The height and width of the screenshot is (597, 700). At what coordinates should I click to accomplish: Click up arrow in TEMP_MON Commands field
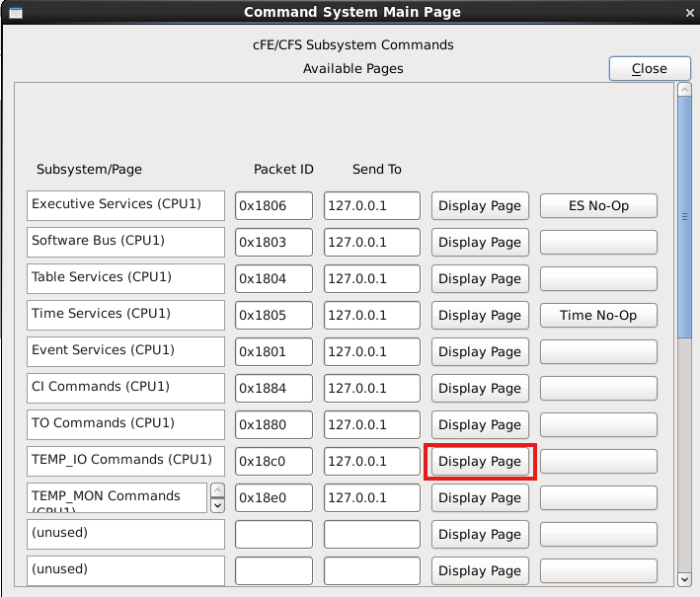point(217,490)
